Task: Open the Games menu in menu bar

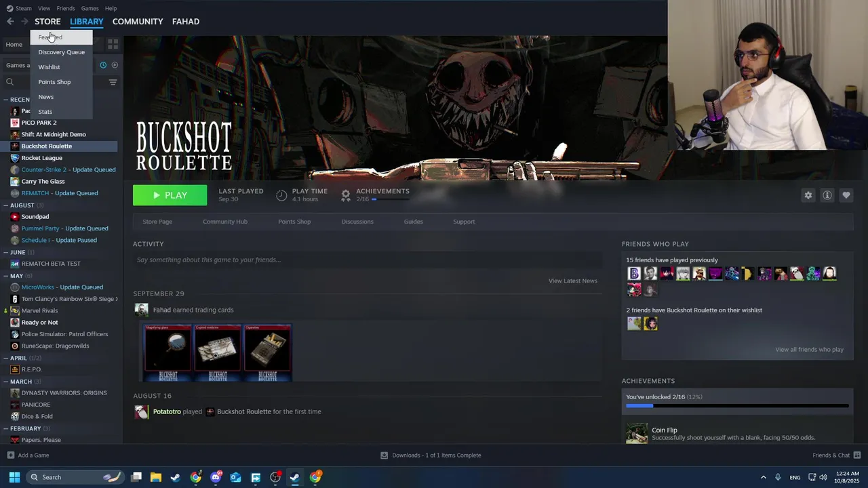Action: [90, 8]
